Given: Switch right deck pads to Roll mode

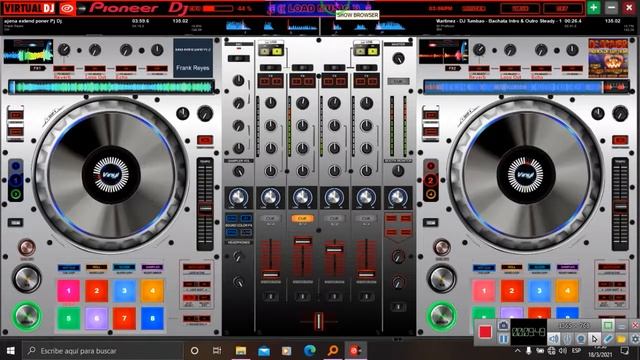Looking at the screenshot, I should click(511, 268).
